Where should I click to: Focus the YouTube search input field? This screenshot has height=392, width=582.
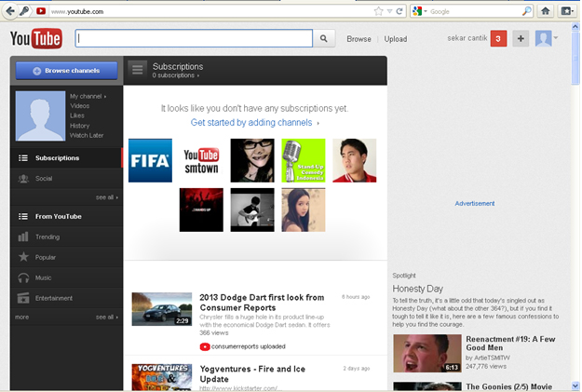pyautogui.click(x=194, y=38)
